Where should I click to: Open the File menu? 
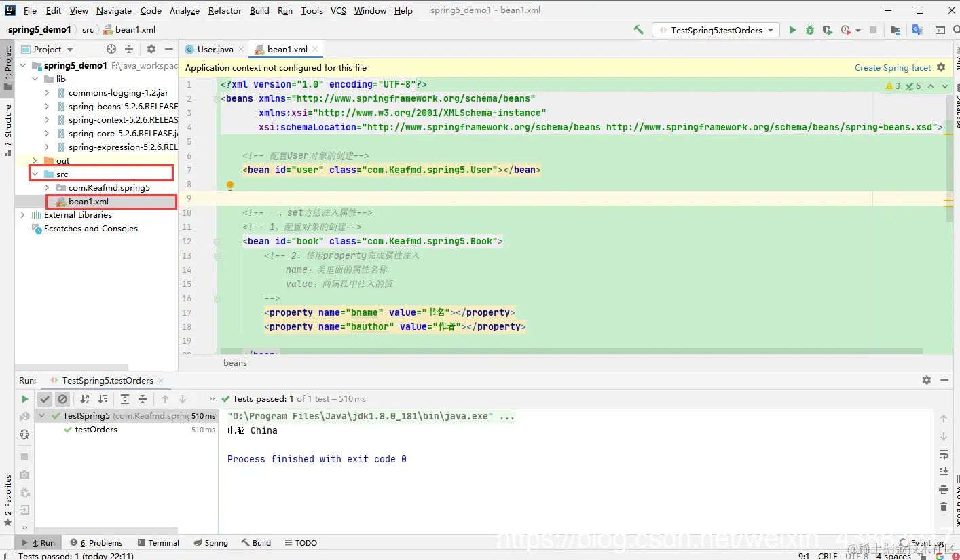click(x=30, y=10)
